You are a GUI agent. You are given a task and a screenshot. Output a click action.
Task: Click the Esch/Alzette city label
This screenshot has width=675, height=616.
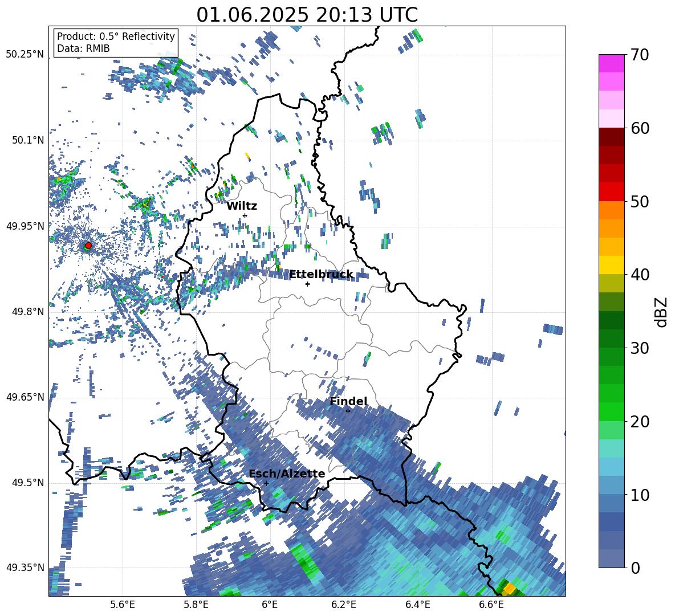[287, 474]
